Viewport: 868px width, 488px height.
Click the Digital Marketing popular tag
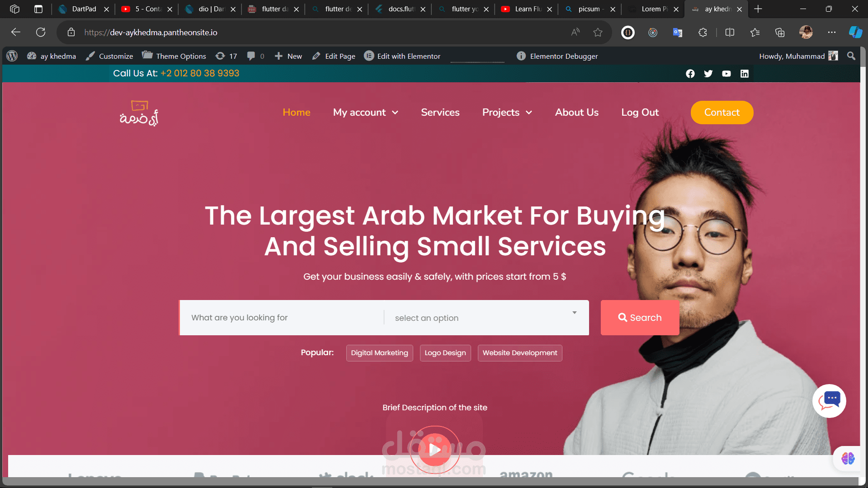pos(379,353)
